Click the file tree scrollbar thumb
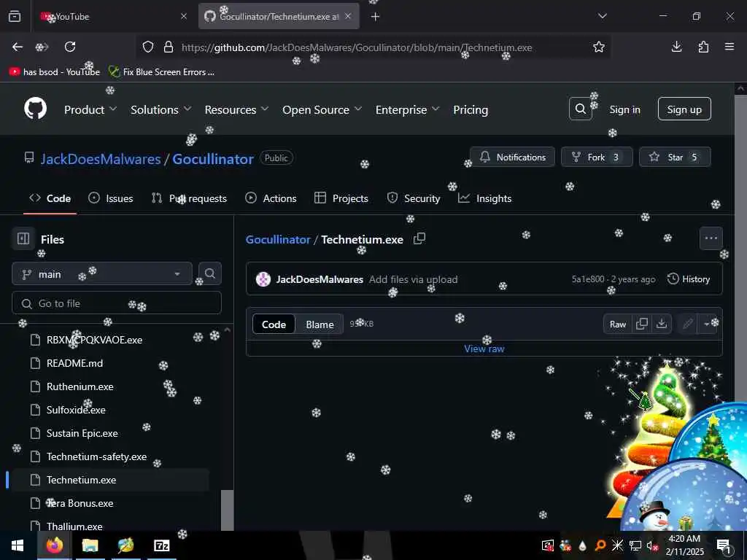 click(228, 510)
